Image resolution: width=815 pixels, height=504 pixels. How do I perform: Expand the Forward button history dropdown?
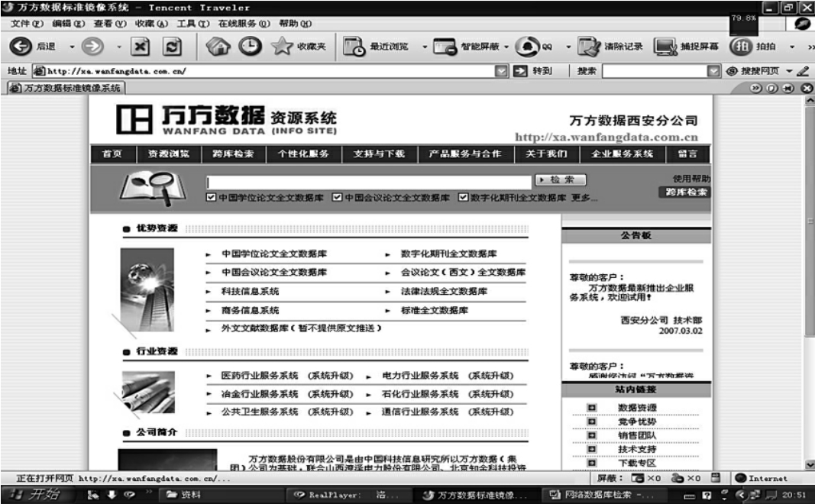pyautogui.click(x=119, y=47)
